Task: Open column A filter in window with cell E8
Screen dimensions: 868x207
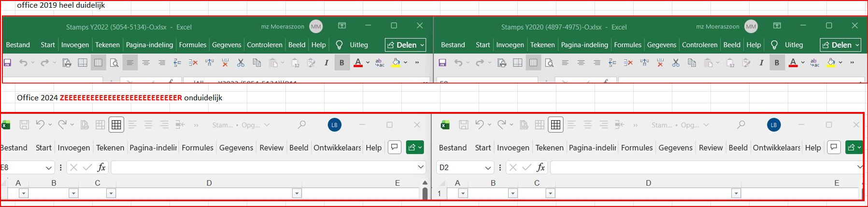Action: click(x=23, y=193)
